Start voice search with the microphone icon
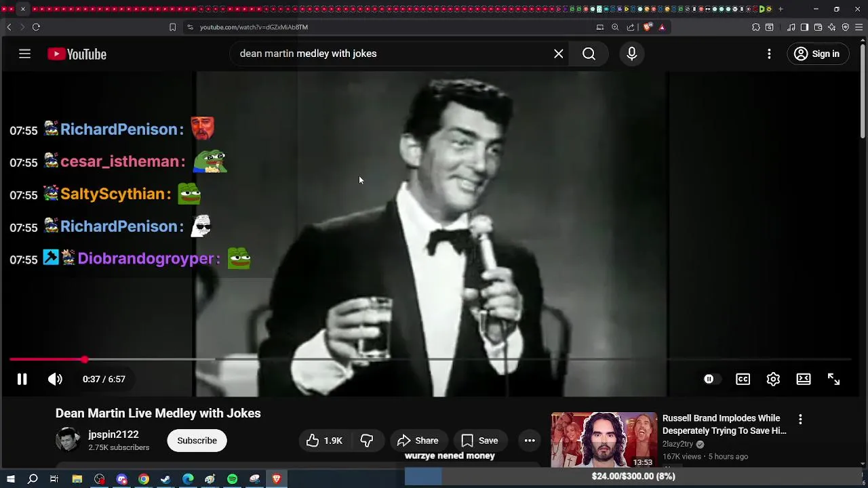This screenshot has height=488, width=868. (631, 54)
